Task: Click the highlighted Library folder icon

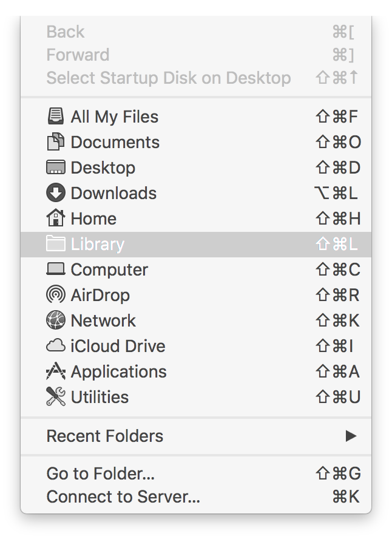Action: (55, 243)
